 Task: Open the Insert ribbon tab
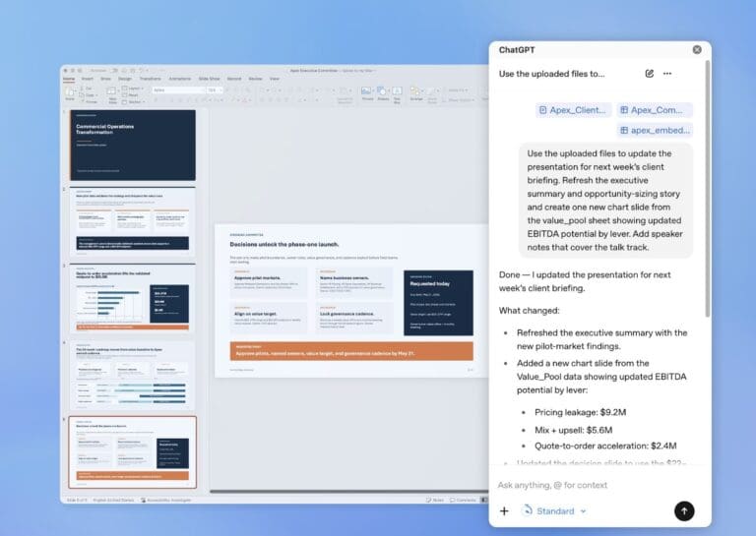[88, 79]
